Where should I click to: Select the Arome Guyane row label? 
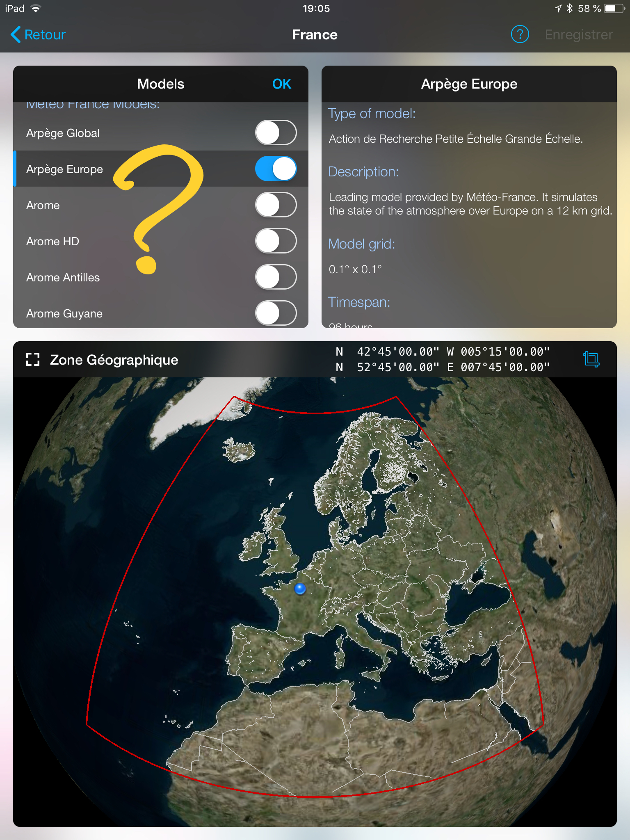(64, 313)
